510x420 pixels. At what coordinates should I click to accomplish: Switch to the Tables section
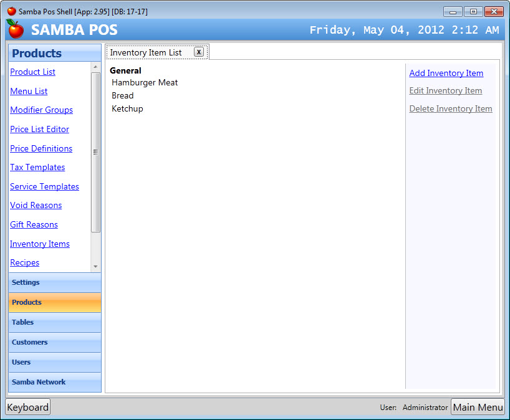55,322
